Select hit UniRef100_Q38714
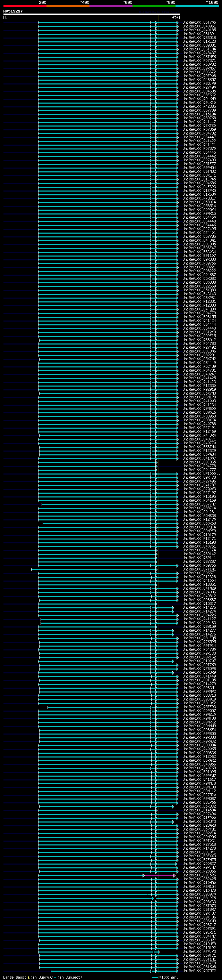This screenshot has width=222, height=980. click(199, 508)
